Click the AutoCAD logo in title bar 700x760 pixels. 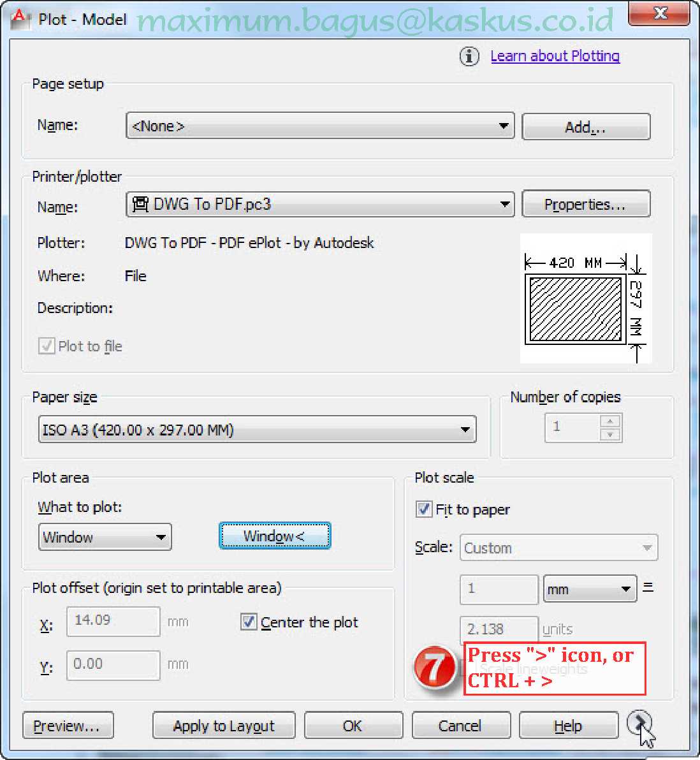tap(20, 18)
